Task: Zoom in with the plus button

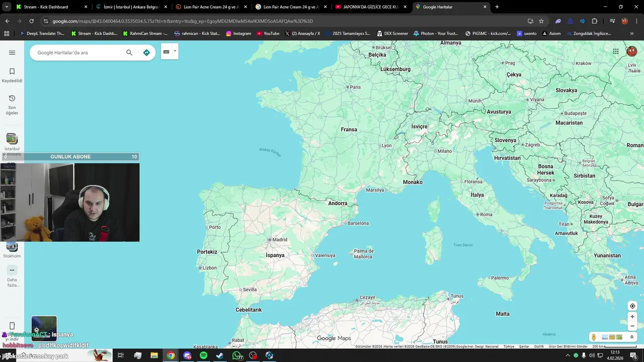Action: point(632,317)
